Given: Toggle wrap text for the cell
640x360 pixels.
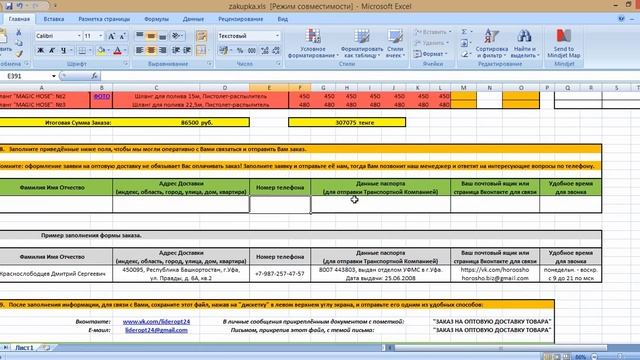Looking at the screenshot, I should pos(201,36).
